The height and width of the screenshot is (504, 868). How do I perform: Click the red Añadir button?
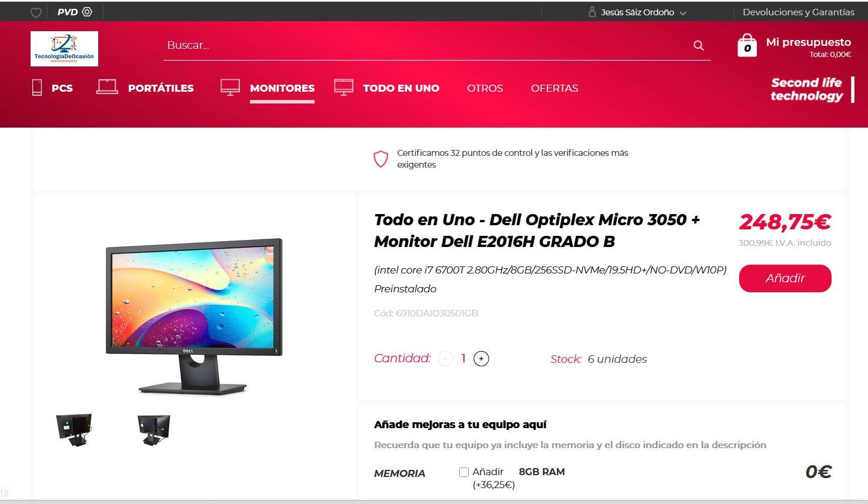click(x=785, y=278)
